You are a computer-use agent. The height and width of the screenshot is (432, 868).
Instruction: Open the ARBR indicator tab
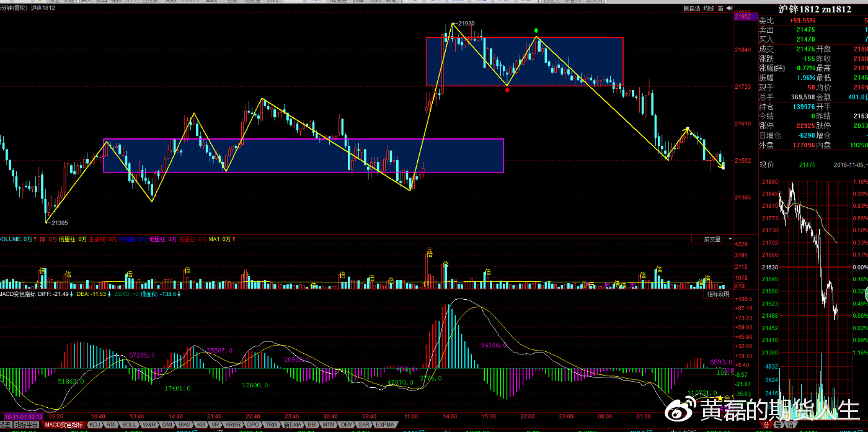[x=233, y=425]
